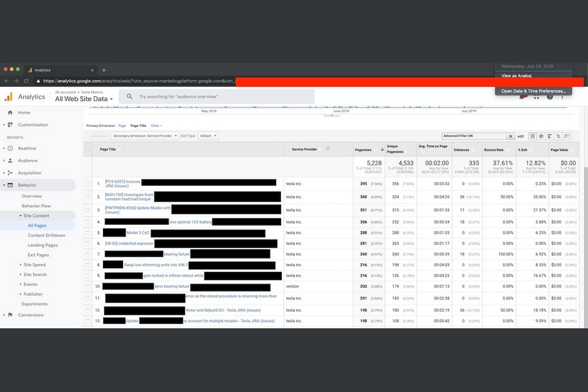Switch to Percentage pie chart view
The image size is (588, 392).
pyautogui.click(x=541, y=136)
